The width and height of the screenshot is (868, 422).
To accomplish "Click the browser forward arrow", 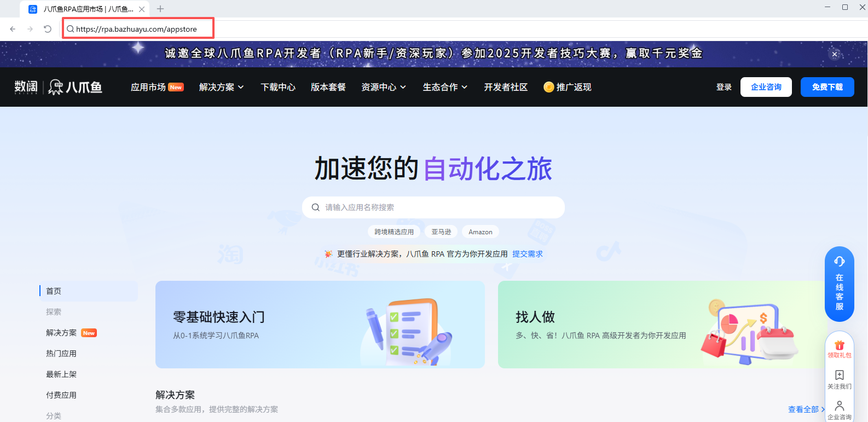I will pyautogui.click(x=30, y=29).
